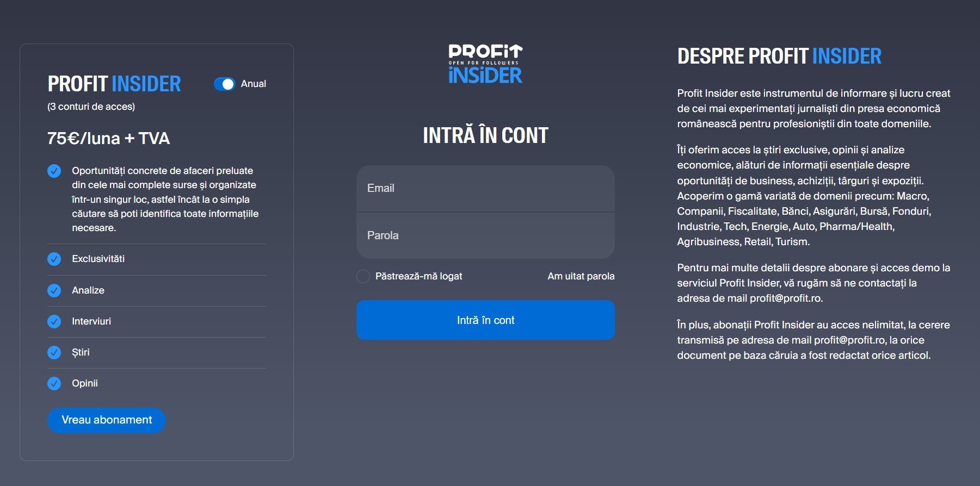The image size is (980, 486).
Task: Click checkmark icon beside Oportunități concrete paragraph
Action: (54, 171)
